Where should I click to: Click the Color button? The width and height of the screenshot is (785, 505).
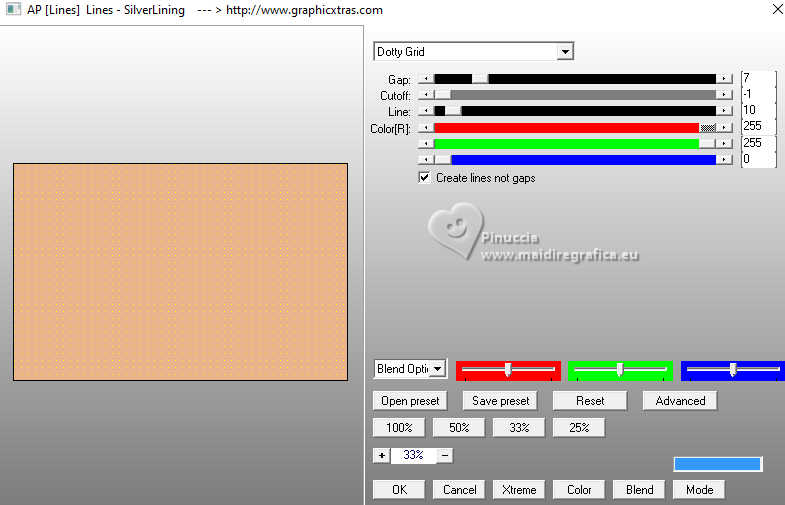click(579, 489)
